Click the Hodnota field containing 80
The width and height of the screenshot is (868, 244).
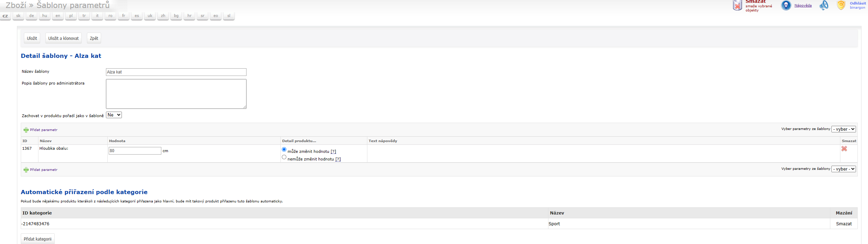pos(135,151)
